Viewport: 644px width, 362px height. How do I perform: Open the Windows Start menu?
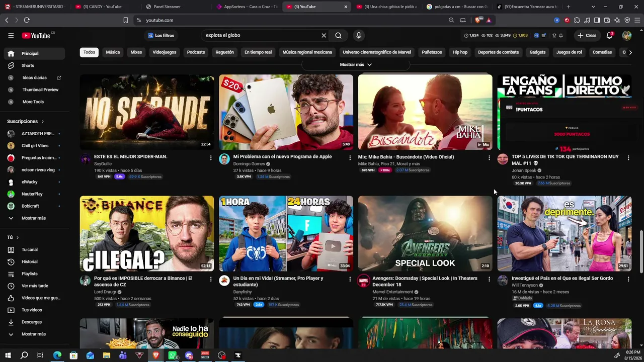[8, 355]
